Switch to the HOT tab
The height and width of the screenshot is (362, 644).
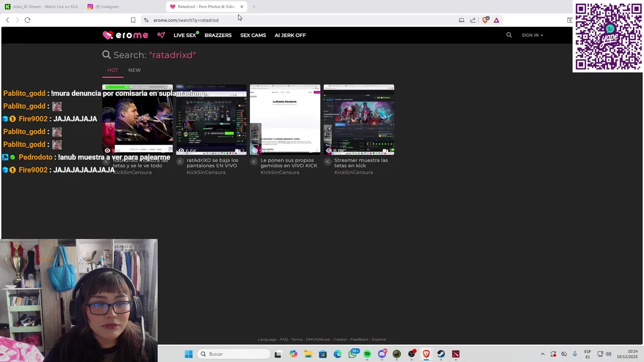113,70
